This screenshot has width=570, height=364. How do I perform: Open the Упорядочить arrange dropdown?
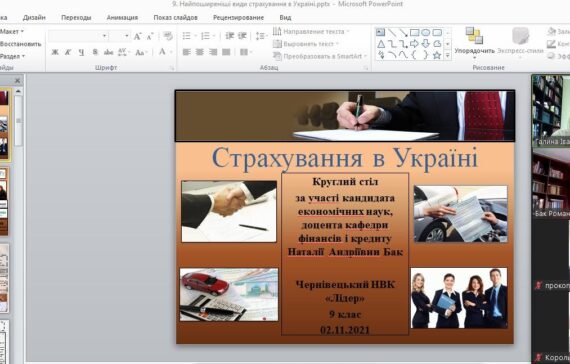474,42
